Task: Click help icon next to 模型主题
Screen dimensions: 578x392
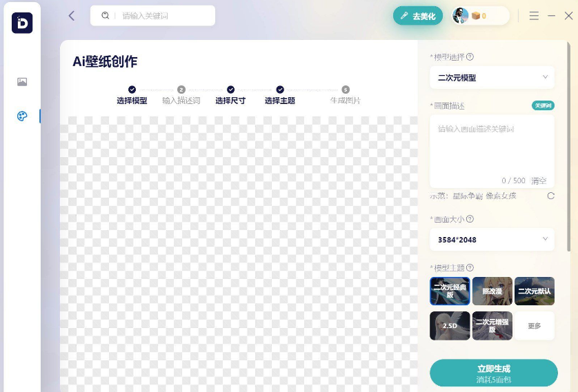Action: pos(470,267)
